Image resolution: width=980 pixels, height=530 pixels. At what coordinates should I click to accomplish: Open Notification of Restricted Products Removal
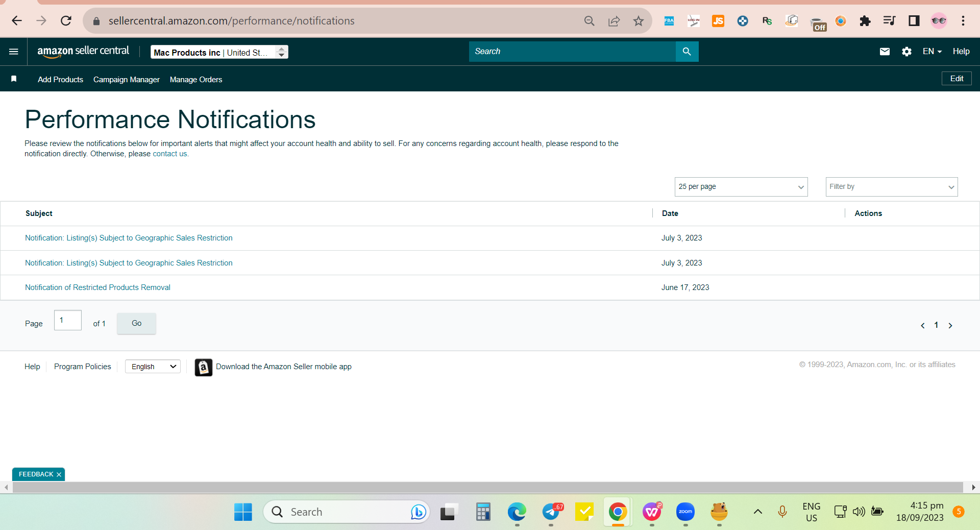97,287
